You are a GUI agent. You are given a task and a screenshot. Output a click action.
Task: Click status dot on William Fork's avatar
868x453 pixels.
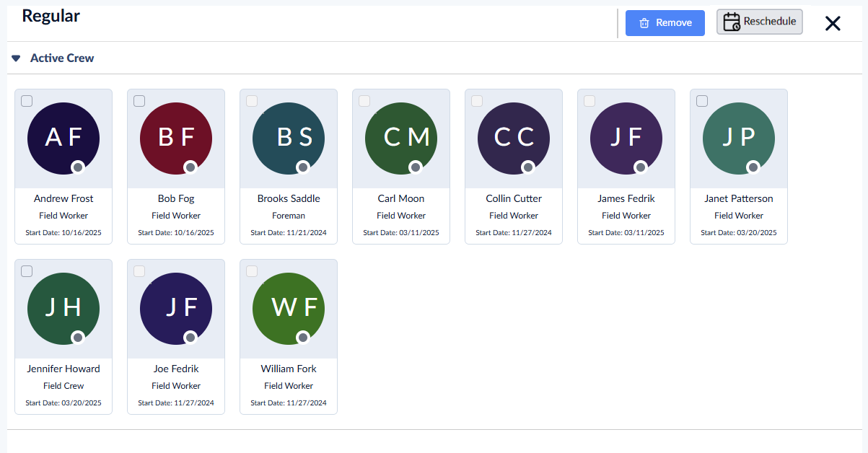click(x=303, y=338)
